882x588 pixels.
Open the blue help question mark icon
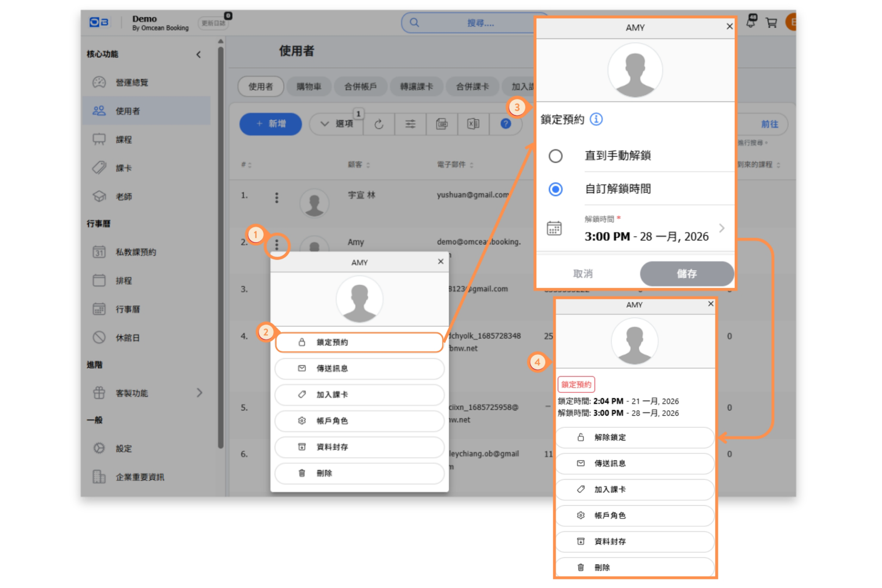[506, 124]
